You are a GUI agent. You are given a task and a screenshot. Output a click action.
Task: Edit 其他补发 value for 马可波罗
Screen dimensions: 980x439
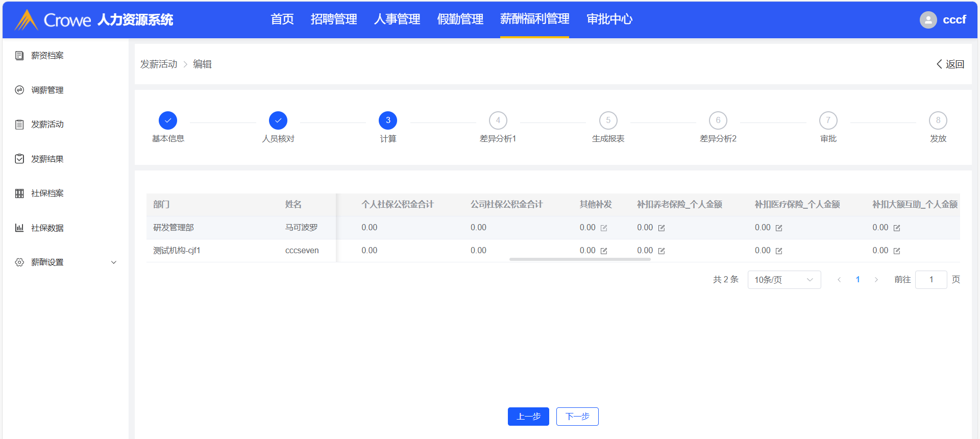pyautogui.click(x=604, y=228)
